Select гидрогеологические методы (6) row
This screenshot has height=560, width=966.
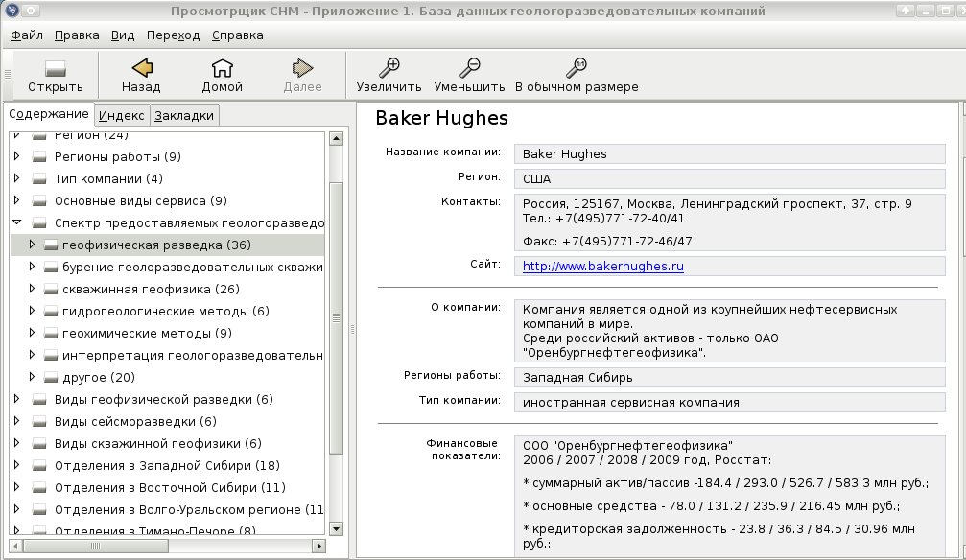168,311
